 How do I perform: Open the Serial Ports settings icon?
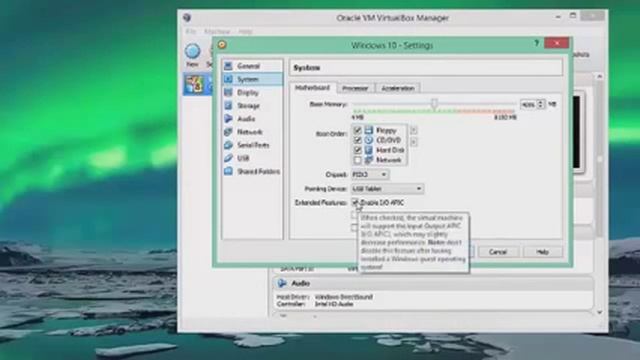coord(229,145)
